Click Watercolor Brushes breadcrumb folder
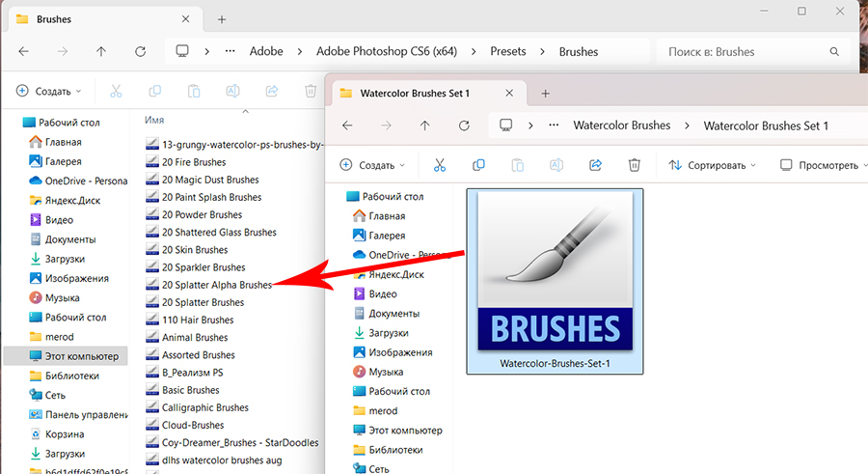Image resolution: width=868 pixels, height=474 pixels. [x=621, y=125]
